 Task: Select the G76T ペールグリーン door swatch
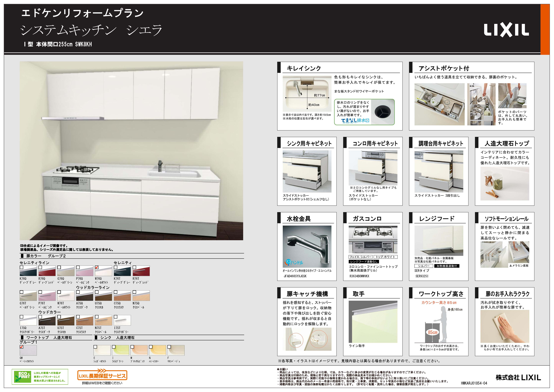tap(28, 295)
